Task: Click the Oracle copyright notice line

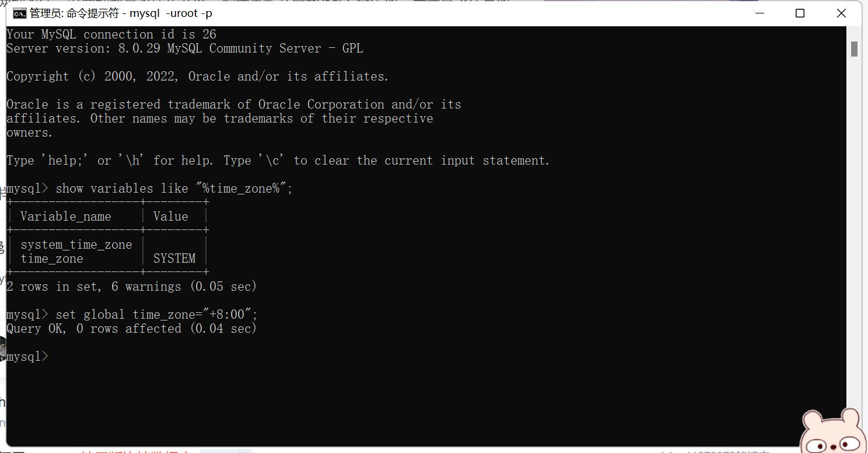Action: click(197, 76)
